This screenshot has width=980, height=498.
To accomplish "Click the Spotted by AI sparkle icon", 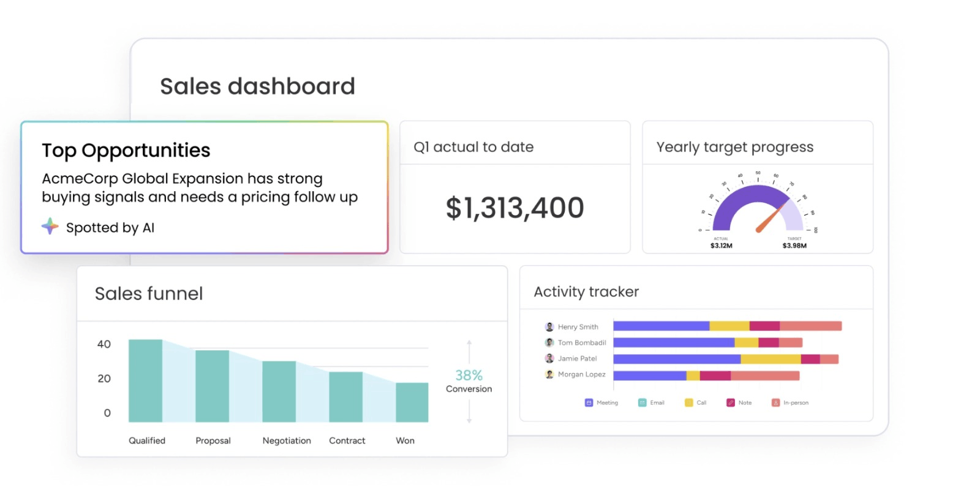I will pos(50,227).
